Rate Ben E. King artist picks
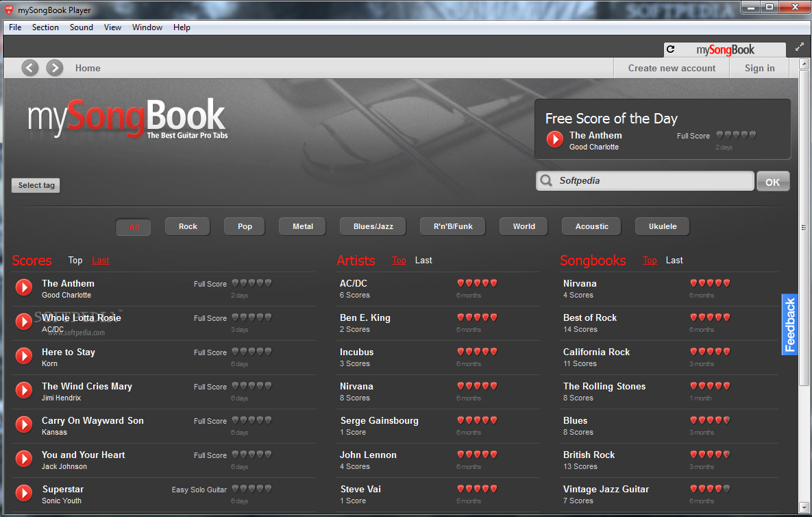This screenshot has width=812, height=517. coord(477,317)
